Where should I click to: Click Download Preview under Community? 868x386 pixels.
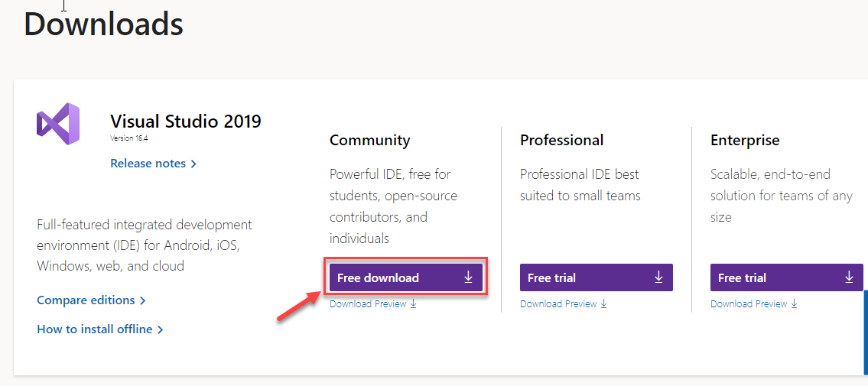(373, 304)
